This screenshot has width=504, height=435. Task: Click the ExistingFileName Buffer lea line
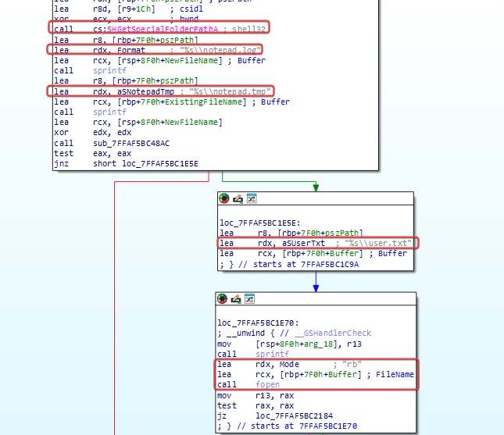click(172, 102)
